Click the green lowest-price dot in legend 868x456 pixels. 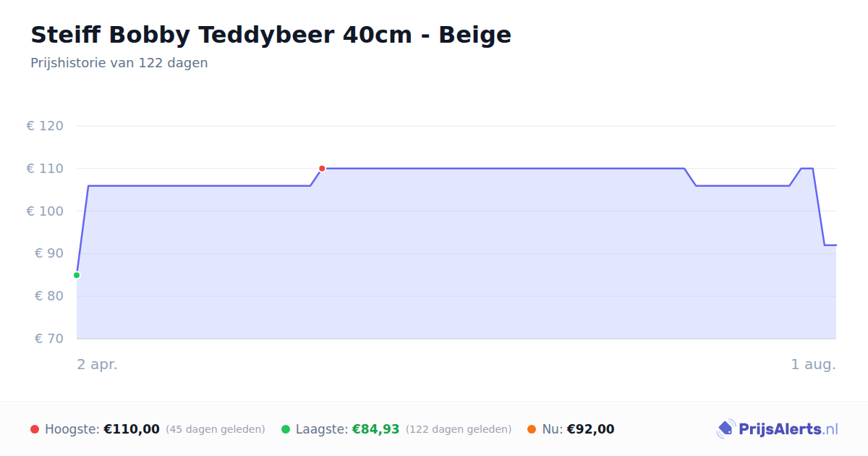coord(286,429)
